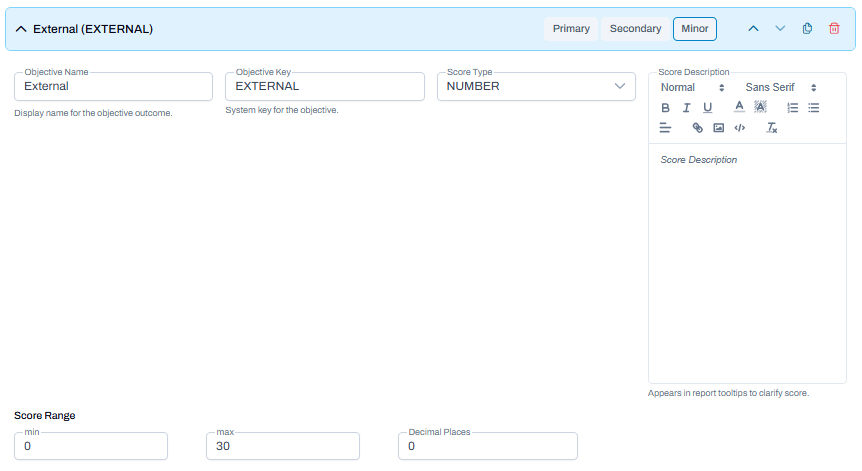Delete the External objective with trash icon
The image size is (862, 471).
pyautogui.click(x=834, y=29)
